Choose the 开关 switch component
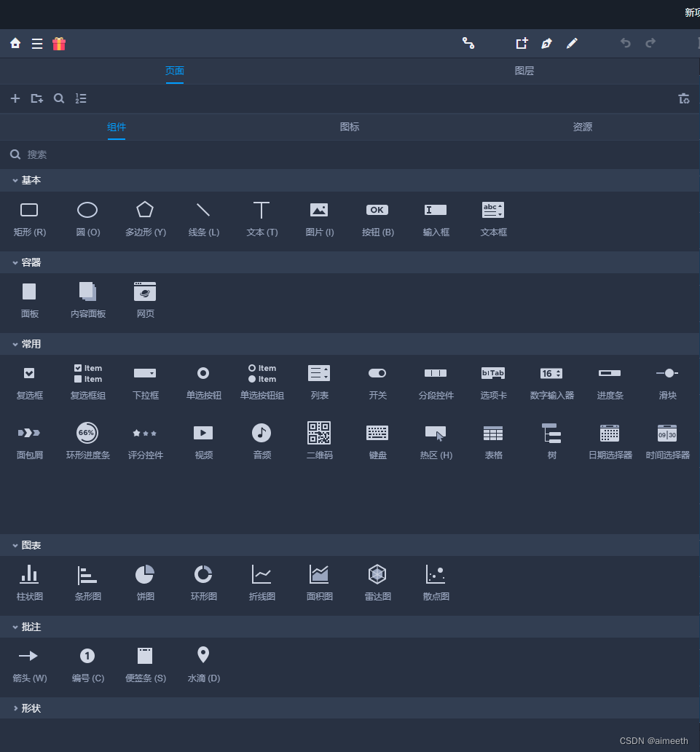 point(378,383)
